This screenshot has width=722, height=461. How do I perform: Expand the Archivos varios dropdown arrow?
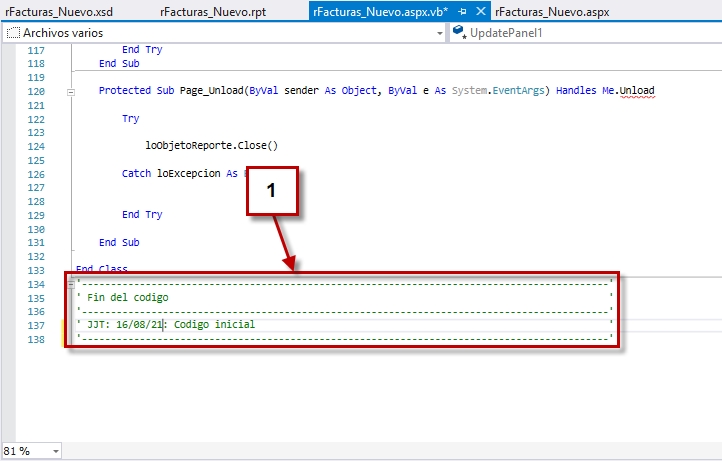pyautogui.click(x=440, y=33)
